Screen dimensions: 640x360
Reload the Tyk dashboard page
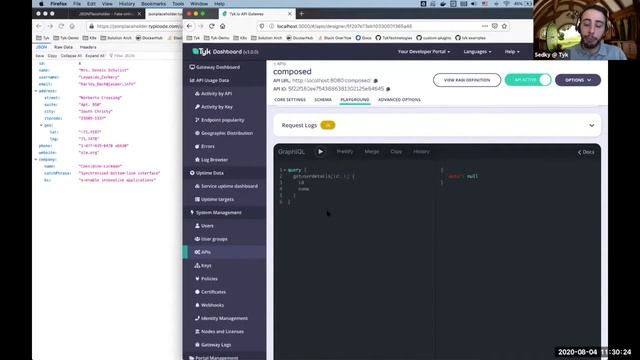pyautogui.click(x=211, y=26)
